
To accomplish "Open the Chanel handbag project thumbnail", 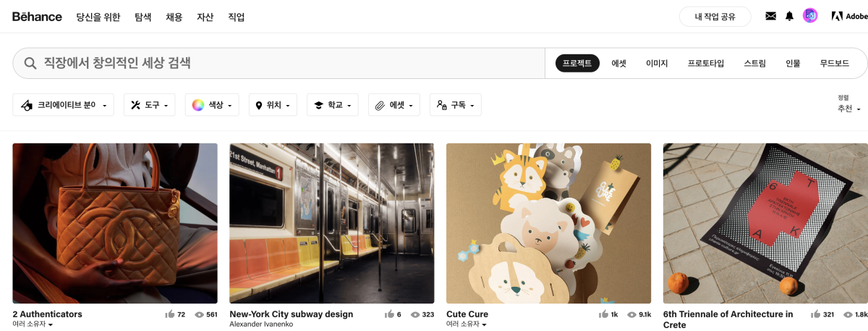I will (x=115, y=223).
